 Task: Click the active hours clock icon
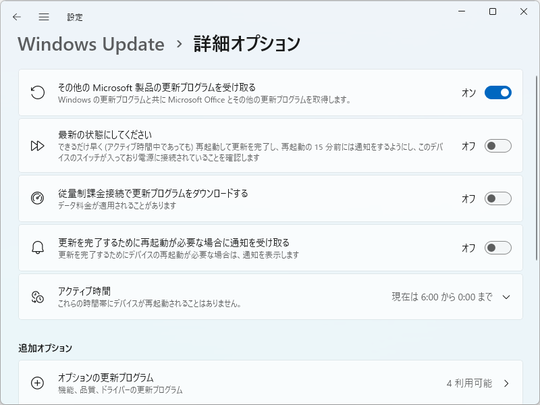(38, 297)
